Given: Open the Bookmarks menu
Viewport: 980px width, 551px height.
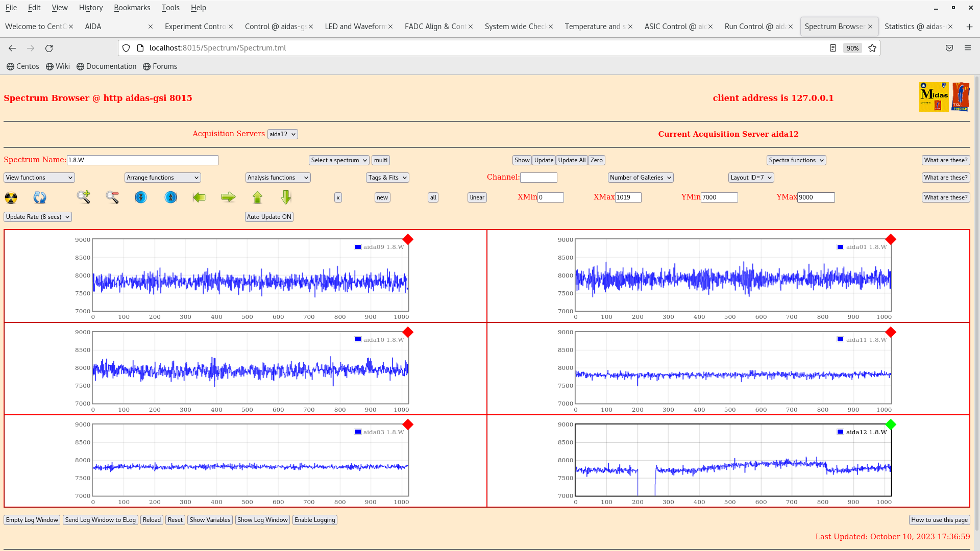Looking at the screenshot, I should (x=132, y=8).
